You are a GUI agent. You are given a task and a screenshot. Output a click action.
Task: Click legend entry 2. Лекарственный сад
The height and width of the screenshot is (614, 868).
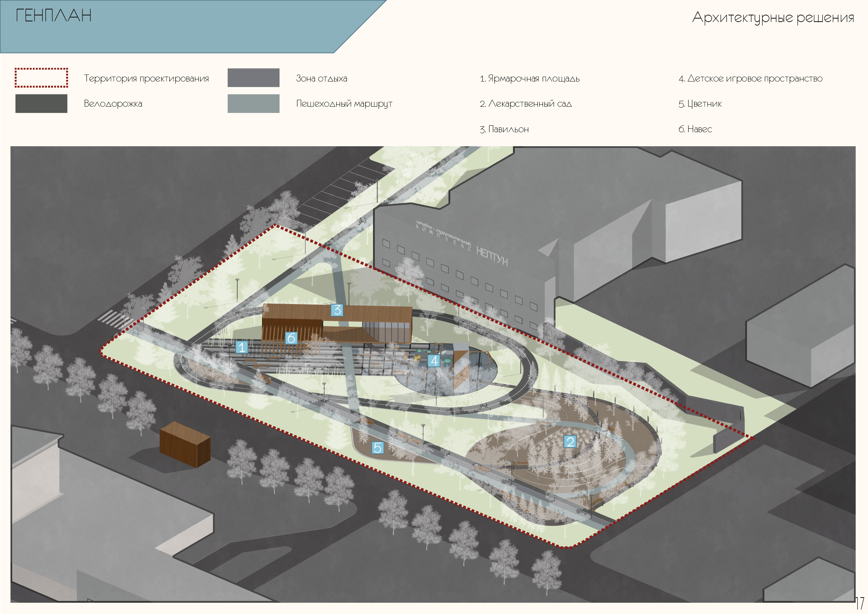tap(525, 104)
